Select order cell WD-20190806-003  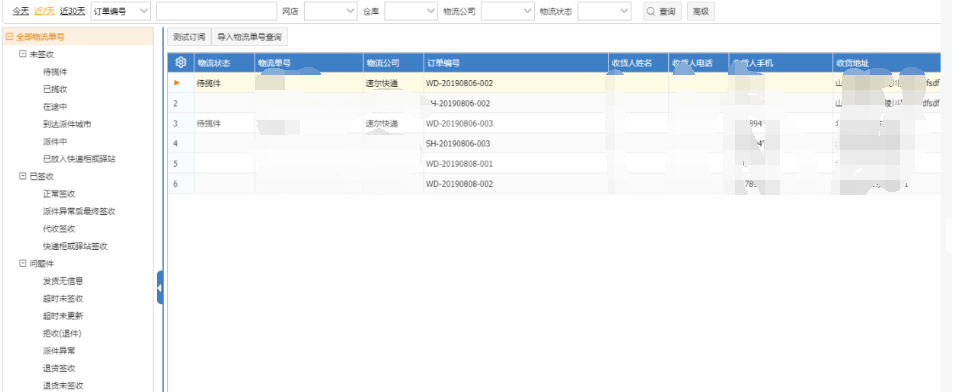515,124
